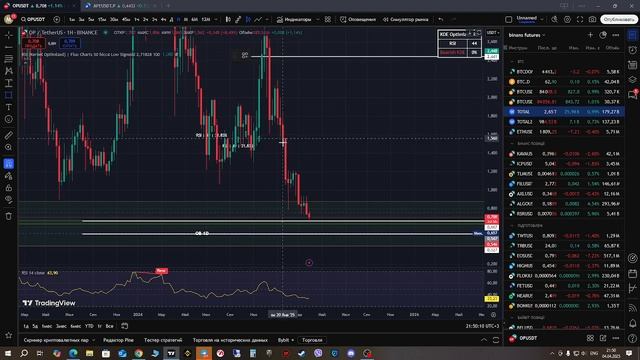Open the favorites star toolbar

pyautogui.click(x=9, y=335)
